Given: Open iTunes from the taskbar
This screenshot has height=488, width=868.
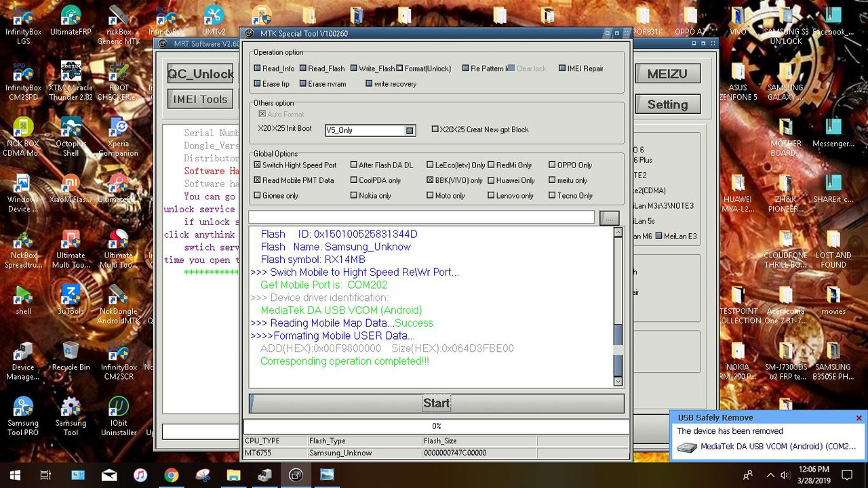Looking at the screenshot, I should click(140, 475).
